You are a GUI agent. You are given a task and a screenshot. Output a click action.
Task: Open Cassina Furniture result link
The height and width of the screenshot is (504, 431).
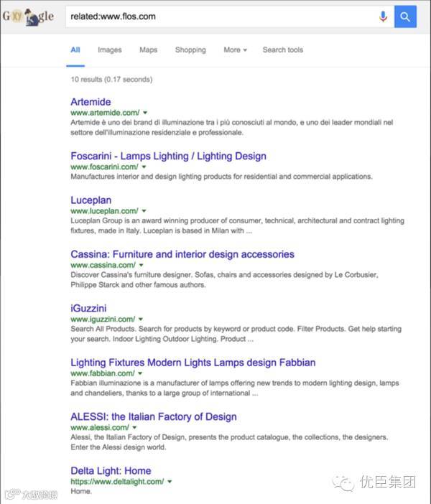[x=182, y=254]
